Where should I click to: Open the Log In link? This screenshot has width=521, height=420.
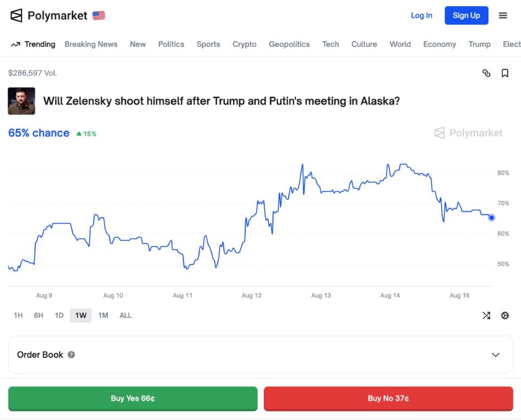point(422,15)
